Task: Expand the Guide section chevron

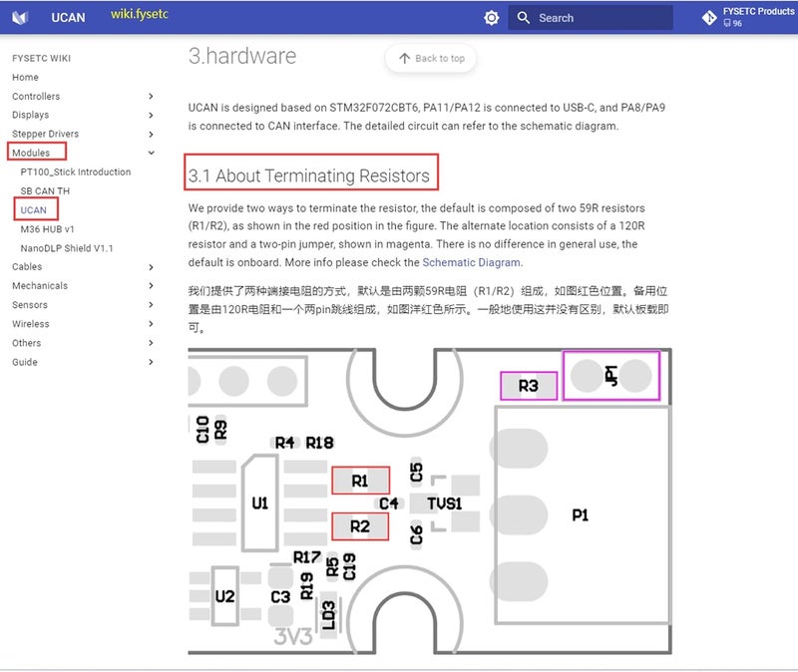Action: tap(151, 362)
